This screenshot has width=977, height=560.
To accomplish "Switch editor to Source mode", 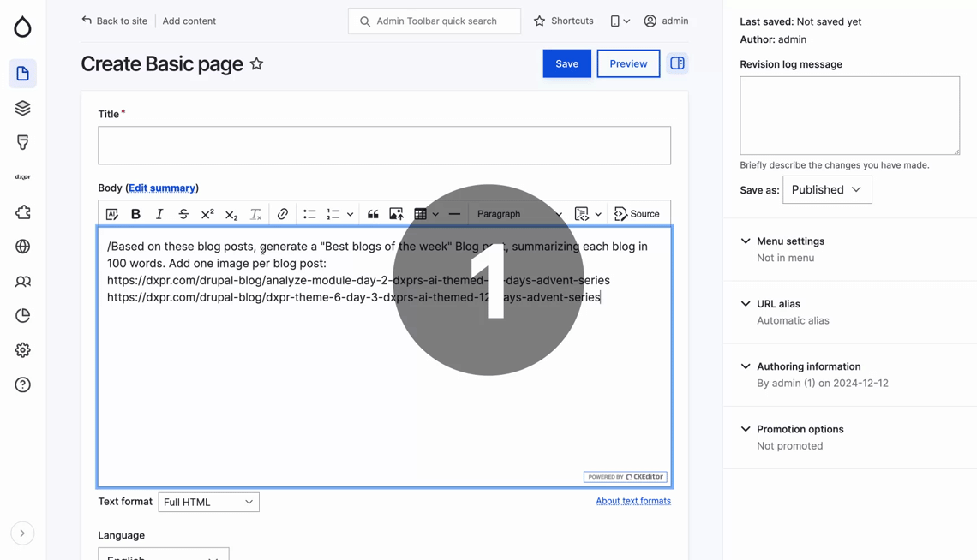I will pos(637,214).
